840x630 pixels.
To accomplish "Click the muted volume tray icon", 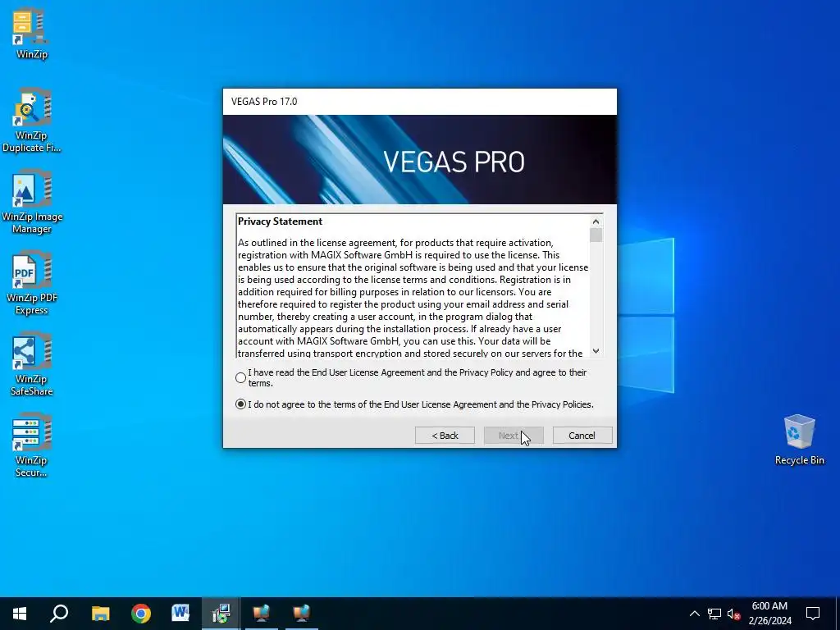I will (x=734, y=614).
